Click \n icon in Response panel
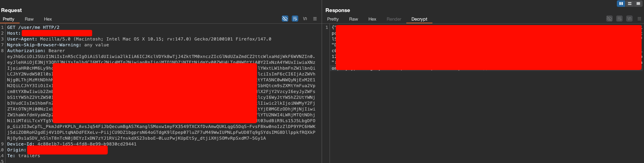Viewport: 644px width, 163px height. [x=629, y=19]
